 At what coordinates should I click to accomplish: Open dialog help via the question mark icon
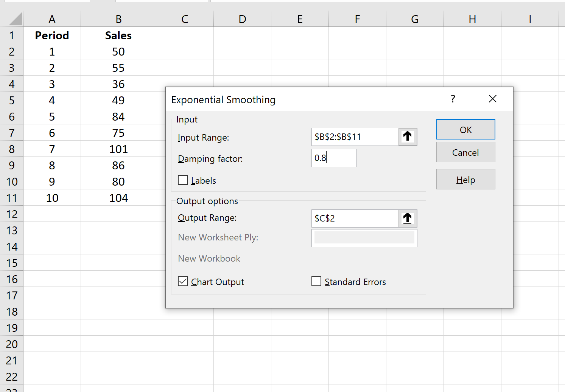pyautogui.click(x=453, y=99)
